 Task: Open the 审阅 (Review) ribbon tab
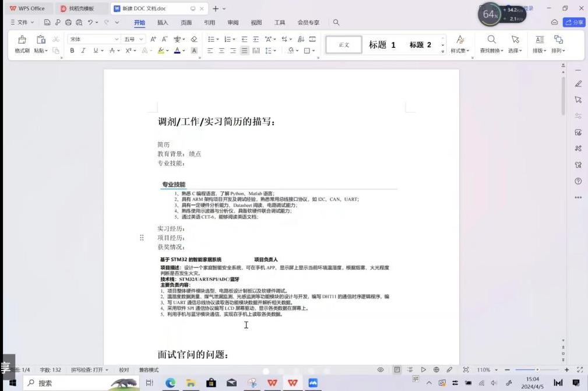pyautogui.click(x=233, y=23)
